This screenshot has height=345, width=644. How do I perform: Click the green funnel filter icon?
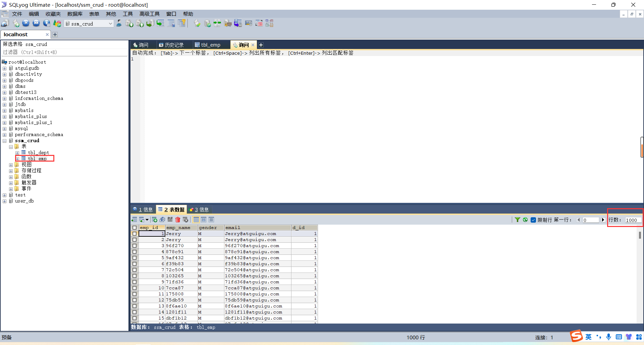click(x=518, y=220)
